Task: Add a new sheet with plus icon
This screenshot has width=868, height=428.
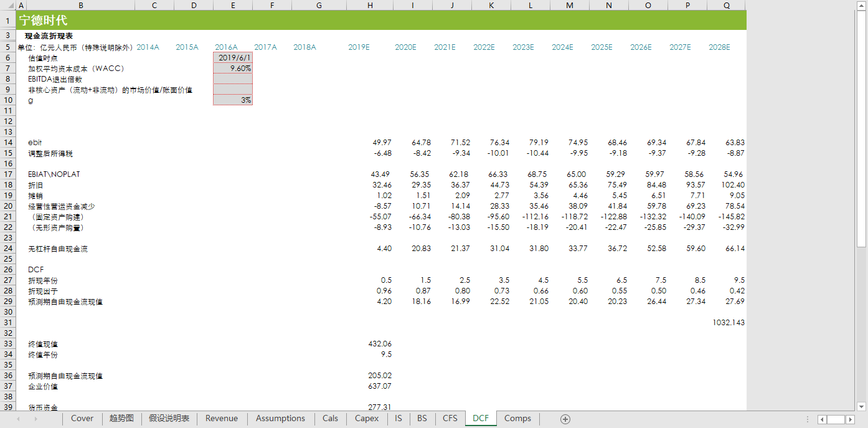Action: pos(565,419)
